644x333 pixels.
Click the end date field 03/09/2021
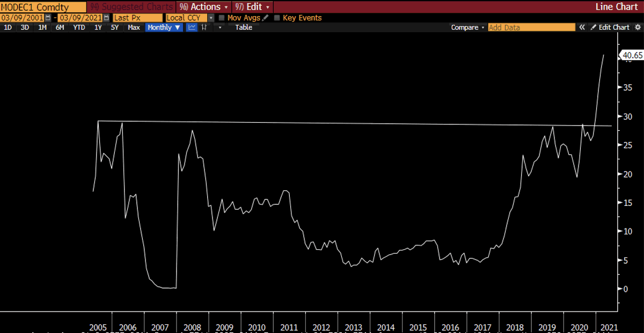(x=79, y=18)
